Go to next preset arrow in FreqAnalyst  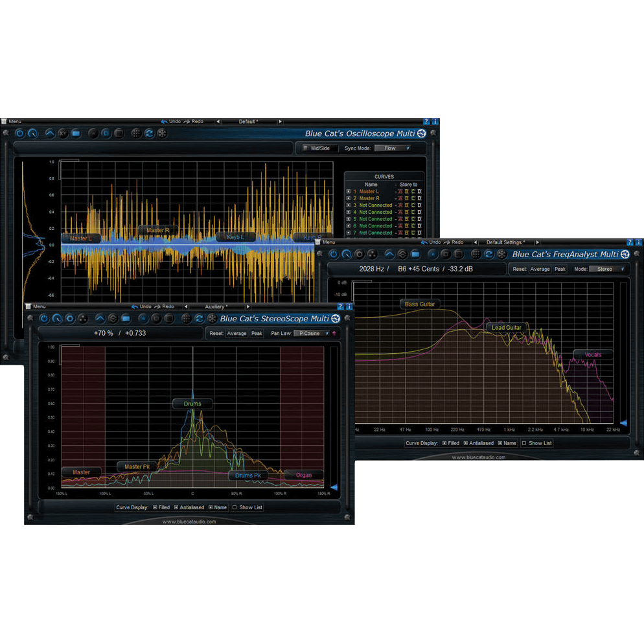pos(537,242)
